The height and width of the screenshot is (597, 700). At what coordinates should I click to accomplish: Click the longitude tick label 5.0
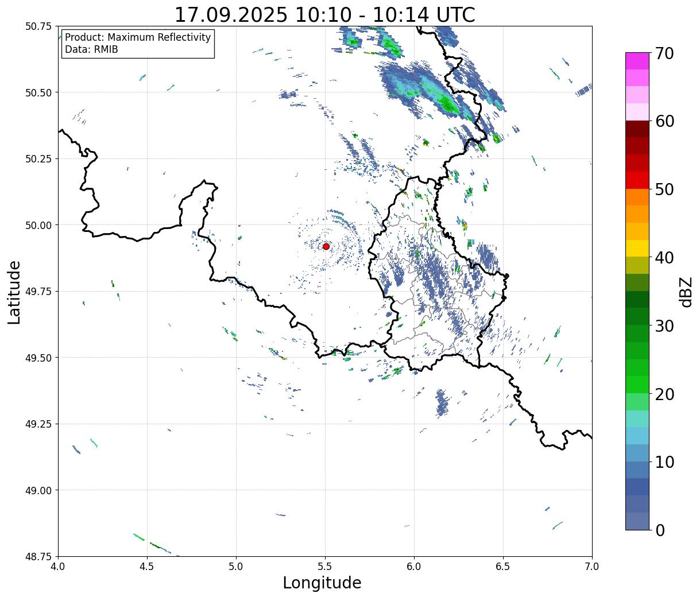[236, 567]
